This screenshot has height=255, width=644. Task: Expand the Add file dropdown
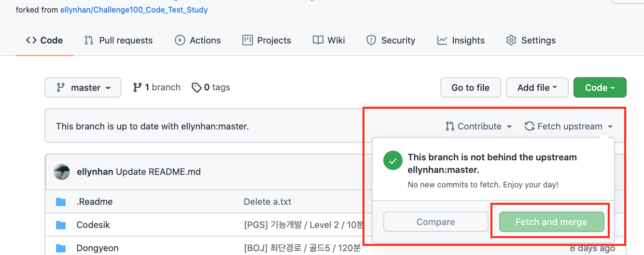coord(537,87)
